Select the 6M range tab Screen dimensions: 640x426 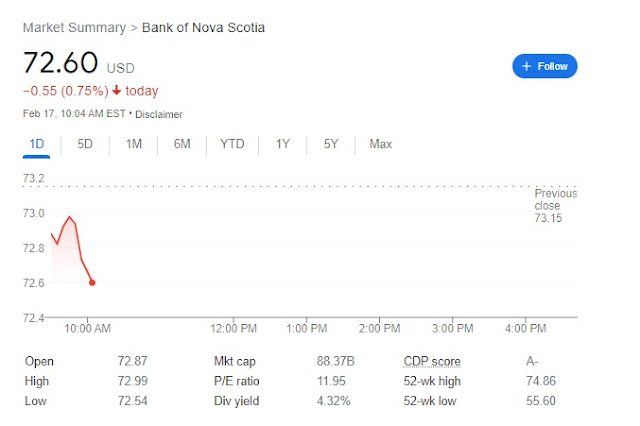[x=182, y=144]
